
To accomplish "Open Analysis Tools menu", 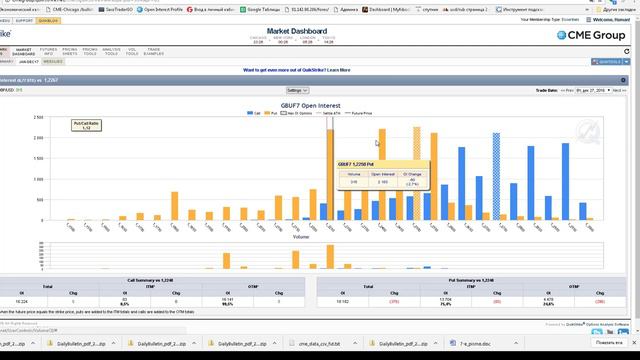I will 111,51.
